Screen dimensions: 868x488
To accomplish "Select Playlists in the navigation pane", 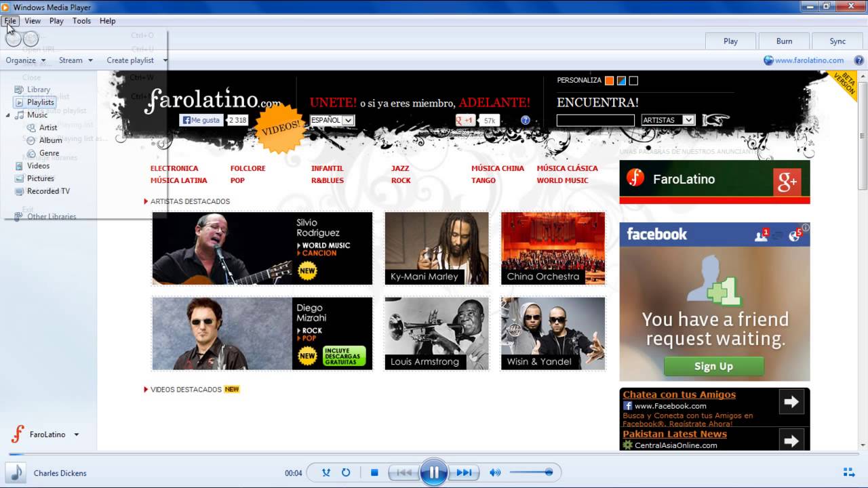I will [41, 102].
